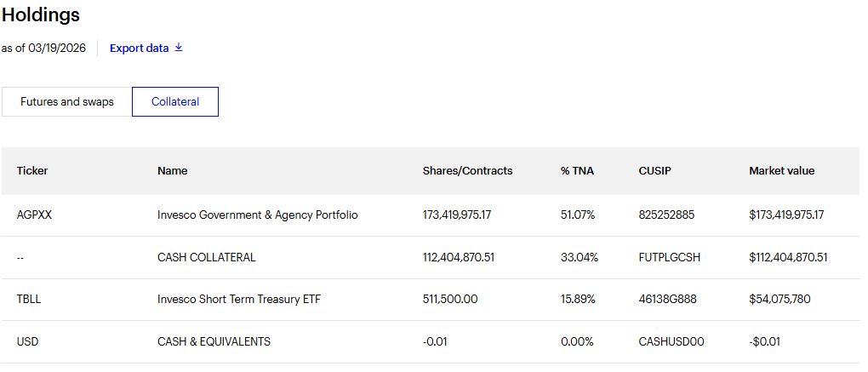Open the Export data link
This screenshot has height=372, width=868.
pyautogui.click(x=140, y=48)
